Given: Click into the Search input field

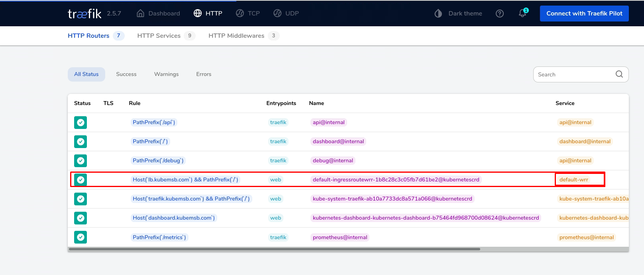Looking at the screenshot, I should pyautogui.click(x=574, y=74).
